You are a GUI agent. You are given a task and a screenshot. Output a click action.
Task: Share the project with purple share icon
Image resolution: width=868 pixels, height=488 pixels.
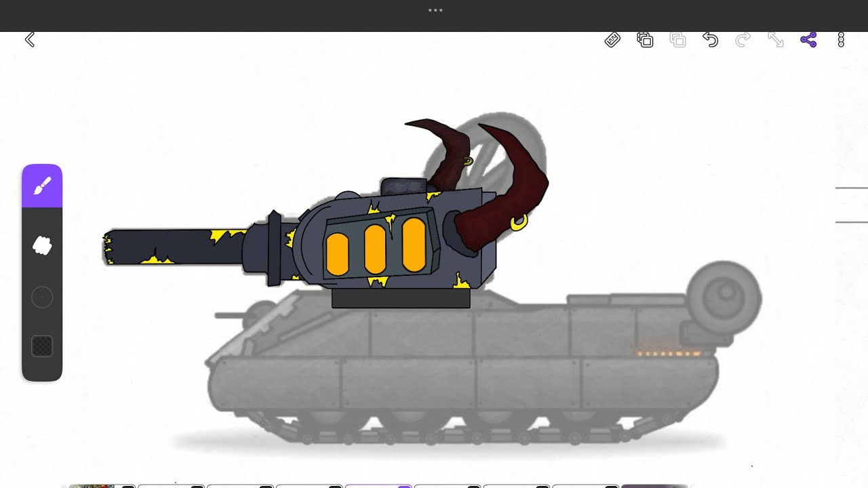tap(808, 40)
